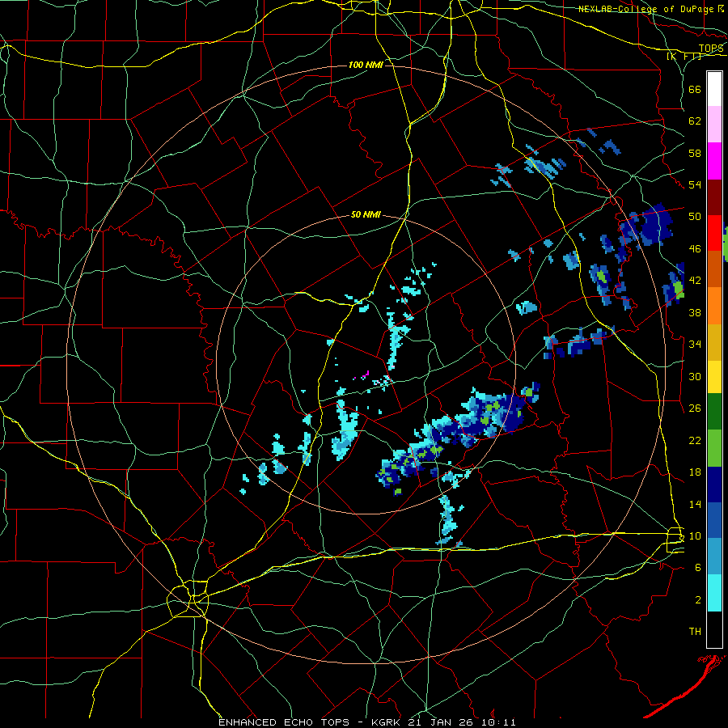Click the "66" legend value

pyautogui.click(x=695, y=89)
